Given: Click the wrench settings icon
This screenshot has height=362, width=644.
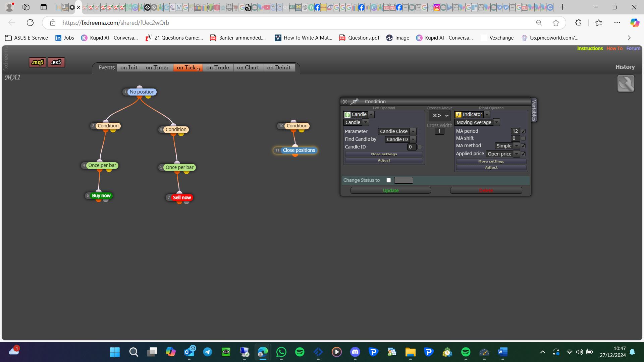Looking at the screenshot, I should 626,83.
